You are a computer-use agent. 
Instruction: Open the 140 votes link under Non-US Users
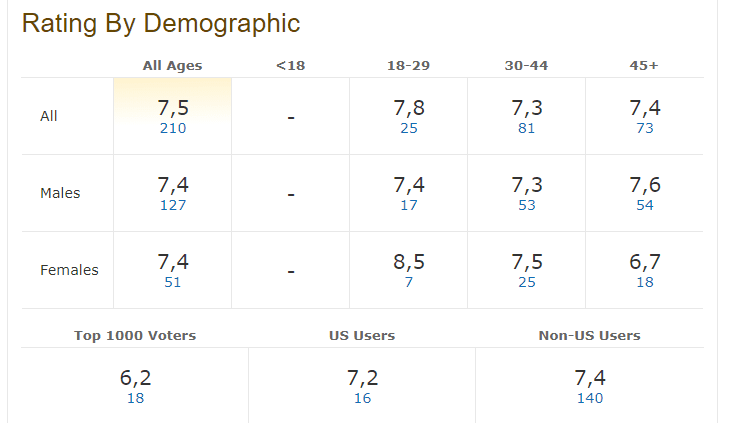coord(590,398)
